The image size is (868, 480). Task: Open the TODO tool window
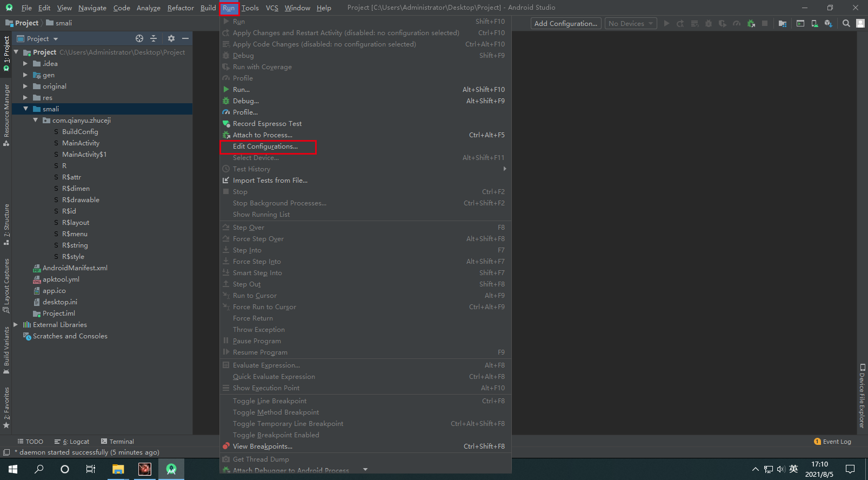coord(30,442)
